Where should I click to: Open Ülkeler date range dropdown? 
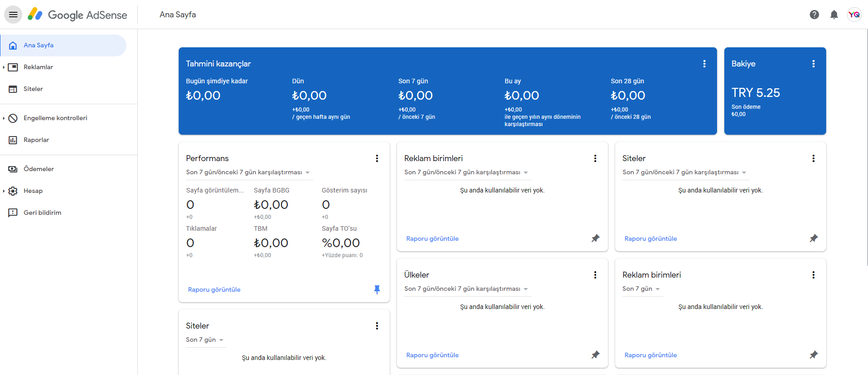point(467,289)
